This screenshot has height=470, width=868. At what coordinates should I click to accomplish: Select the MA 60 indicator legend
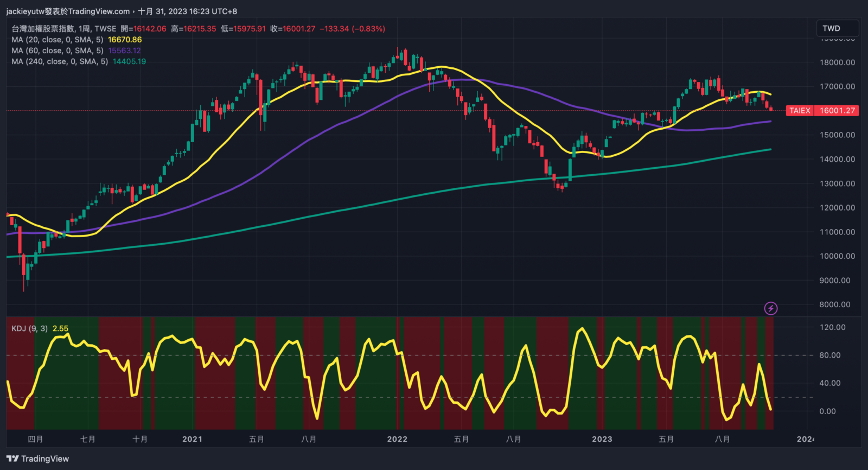57,50
